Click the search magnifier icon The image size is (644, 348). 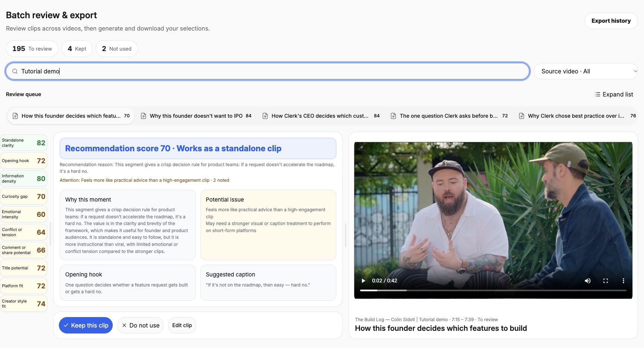click(15, 71)
